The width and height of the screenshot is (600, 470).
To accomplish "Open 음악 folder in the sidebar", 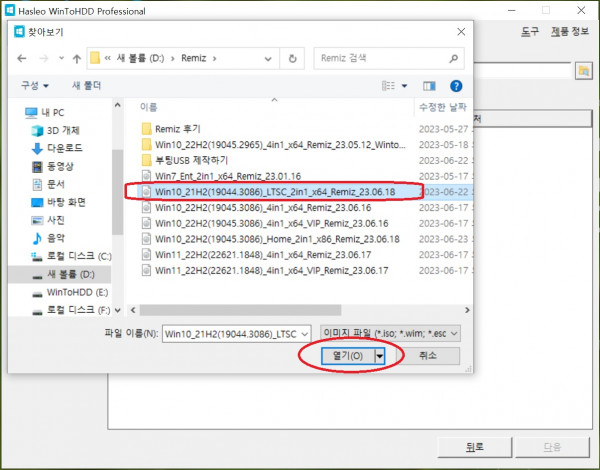I will [x=48, y=238].
